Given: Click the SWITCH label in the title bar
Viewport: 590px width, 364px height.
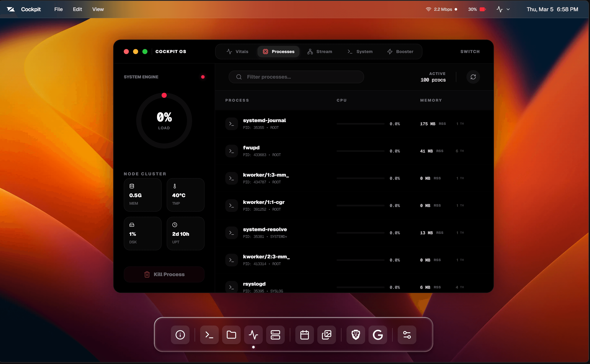Looking at the screenshot, I should [x=470, y=51].
